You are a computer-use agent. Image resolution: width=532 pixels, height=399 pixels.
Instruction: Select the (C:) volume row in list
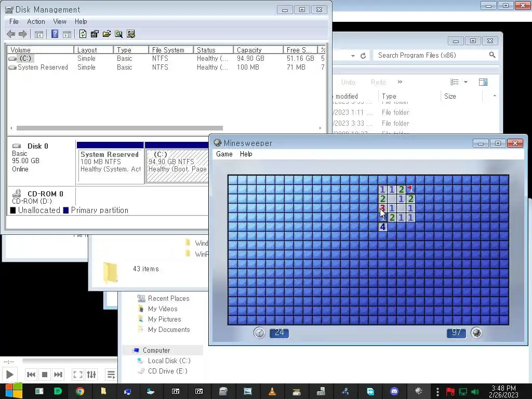(x=166, y=58)
